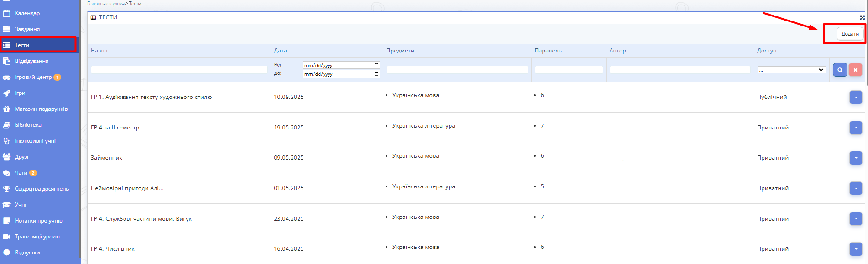Screen dimensions: 868x264
Task: Click the Головна сторінка breadcrumb link
Action: click(x=105, y=4)
